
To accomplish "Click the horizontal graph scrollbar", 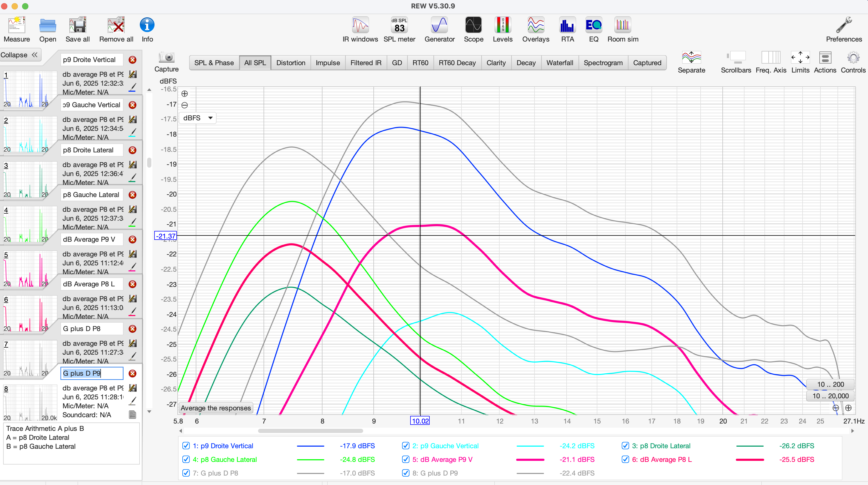I will (x=310, y=431).
